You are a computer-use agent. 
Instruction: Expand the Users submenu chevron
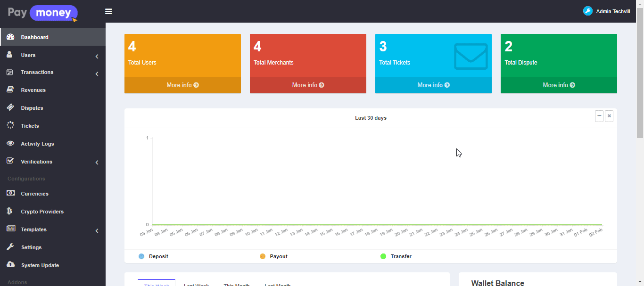coord(97,56)
